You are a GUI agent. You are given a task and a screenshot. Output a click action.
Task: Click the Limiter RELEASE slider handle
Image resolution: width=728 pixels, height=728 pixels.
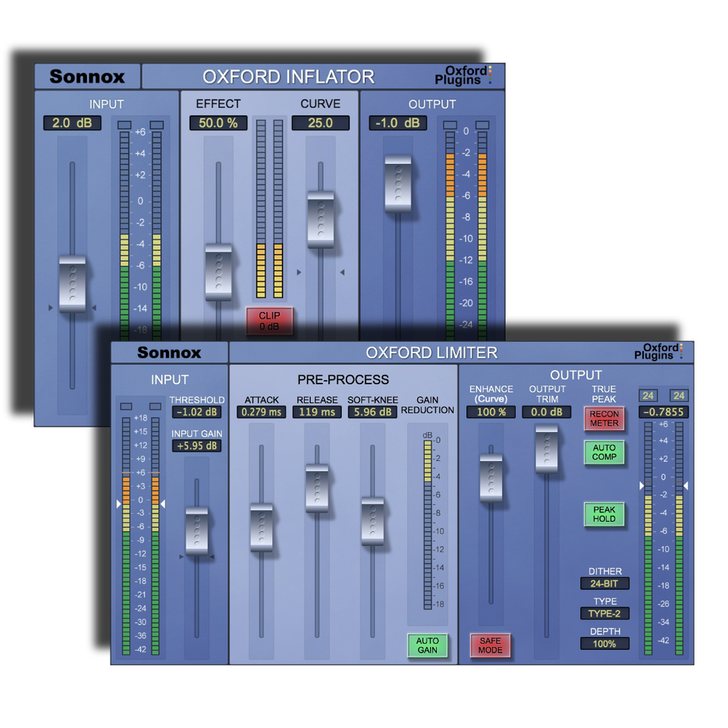pos(317,488)
